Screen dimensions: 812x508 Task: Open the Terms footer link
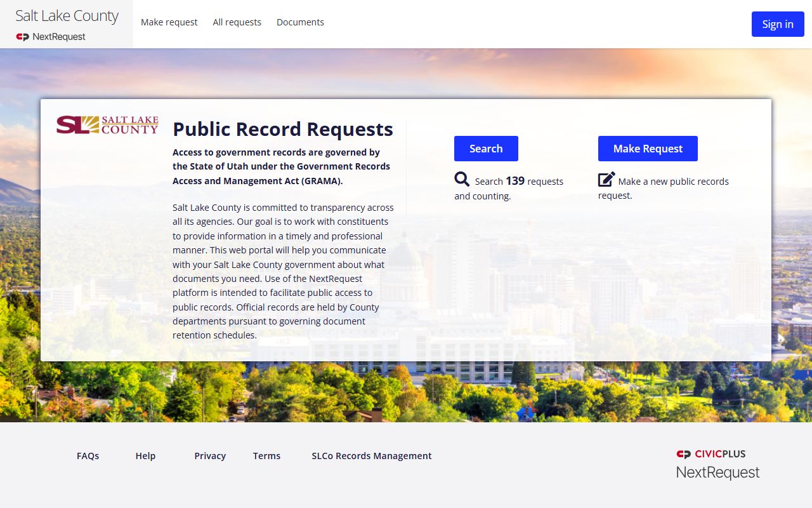coord(266,456)
